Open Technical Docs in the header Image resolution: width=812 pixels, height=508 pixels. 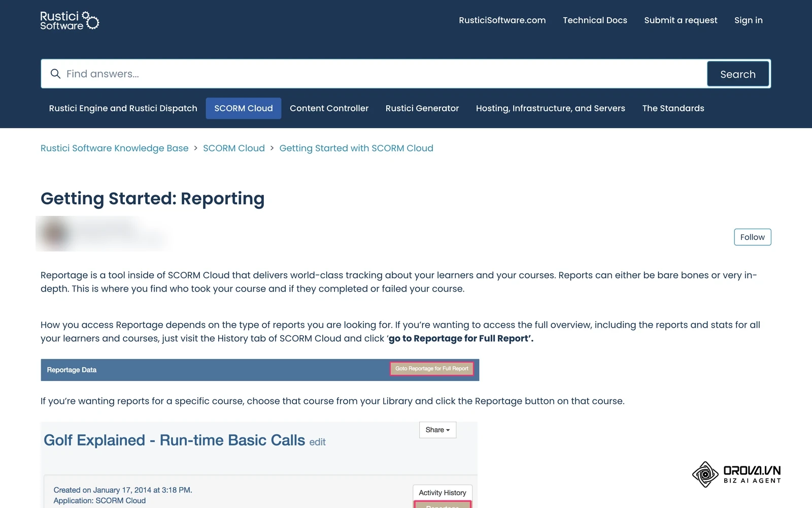[595, 20]
